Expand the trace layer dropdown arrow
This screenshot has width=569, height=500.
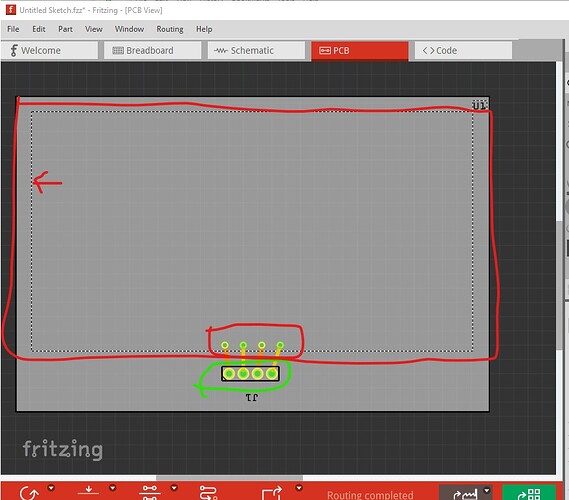tap(174, 488)
